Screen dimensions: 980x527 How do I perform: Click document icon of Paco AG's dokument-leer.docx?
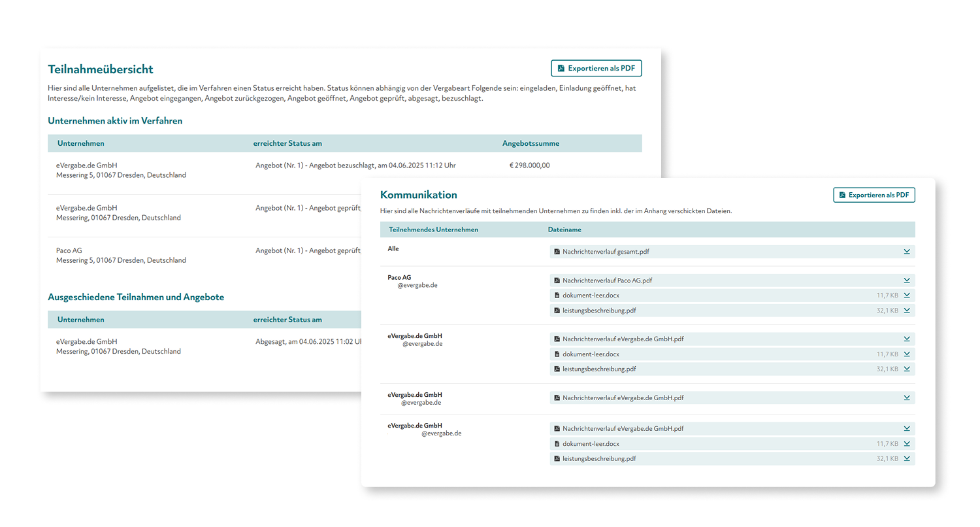tap(557, 296)
